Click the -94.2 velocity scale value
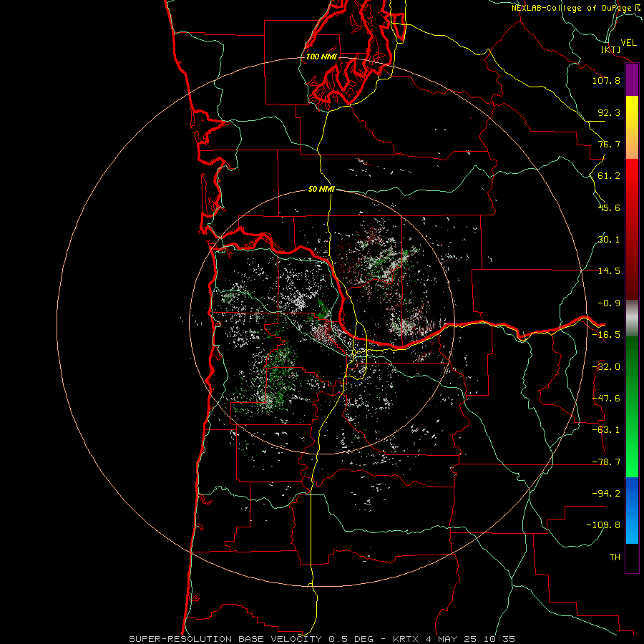This screenshot has height=644, width=644. pyautogui.click(x=606, y=494)
